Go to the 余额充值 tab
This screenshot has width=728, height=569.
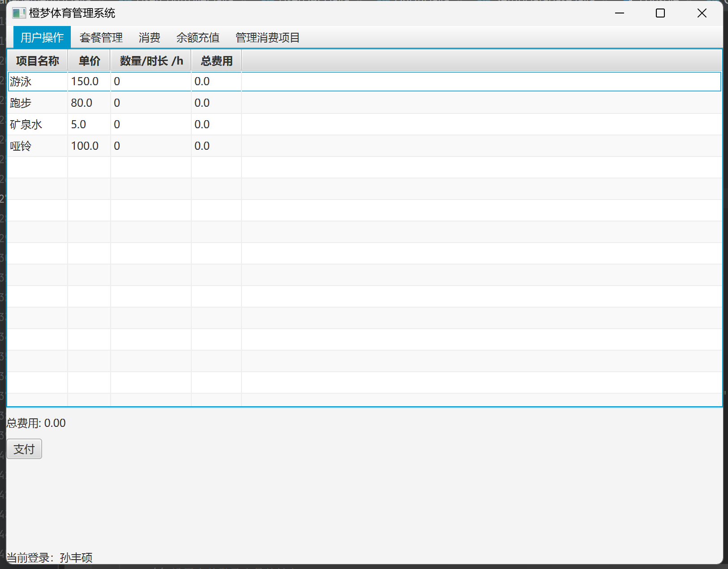pyautogui.click(x=198, y=38)
